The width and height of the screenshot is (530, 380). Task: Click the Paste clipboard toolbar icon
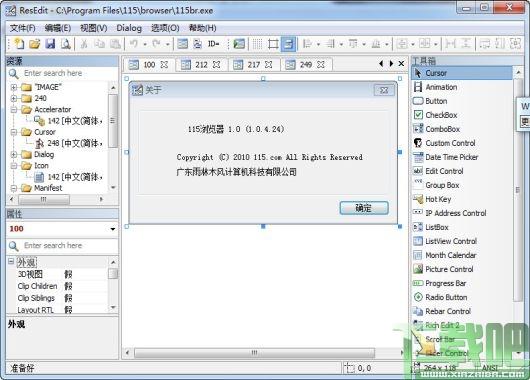115,44
